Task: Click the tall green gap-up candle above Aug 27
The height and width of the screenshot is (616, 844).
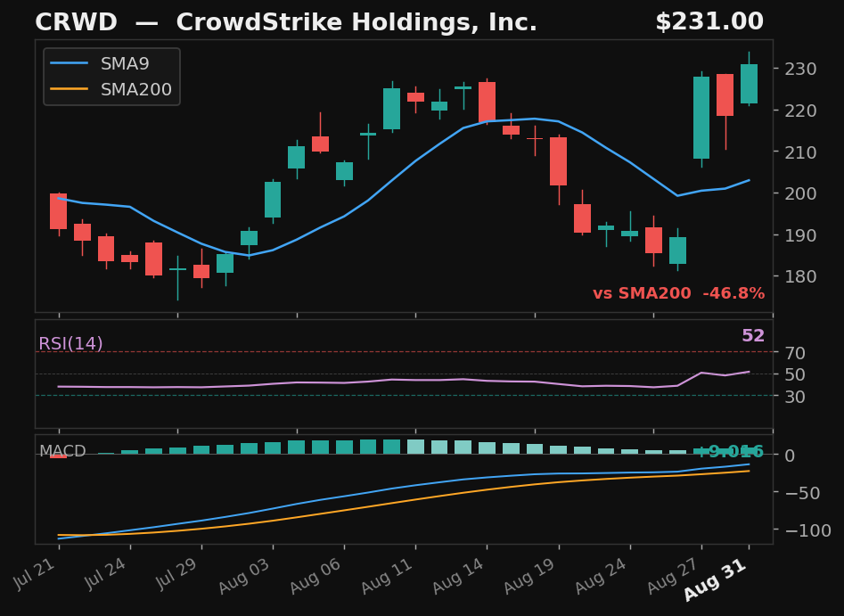Action: point(701,118)
